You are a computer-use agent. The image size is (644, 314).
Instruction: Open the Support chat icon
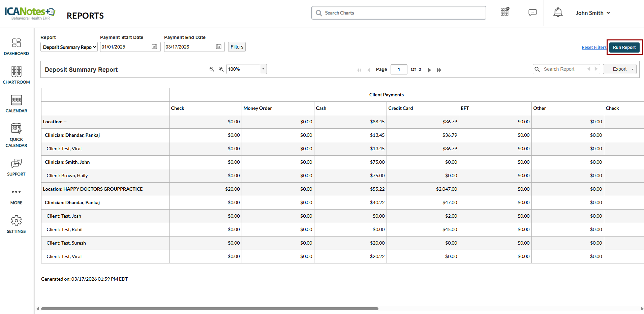[16, 167]
